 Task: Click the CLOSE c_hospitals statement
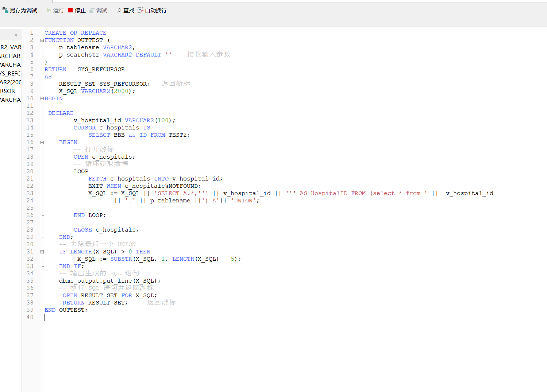pyautogui.click(x=106, y=230)
